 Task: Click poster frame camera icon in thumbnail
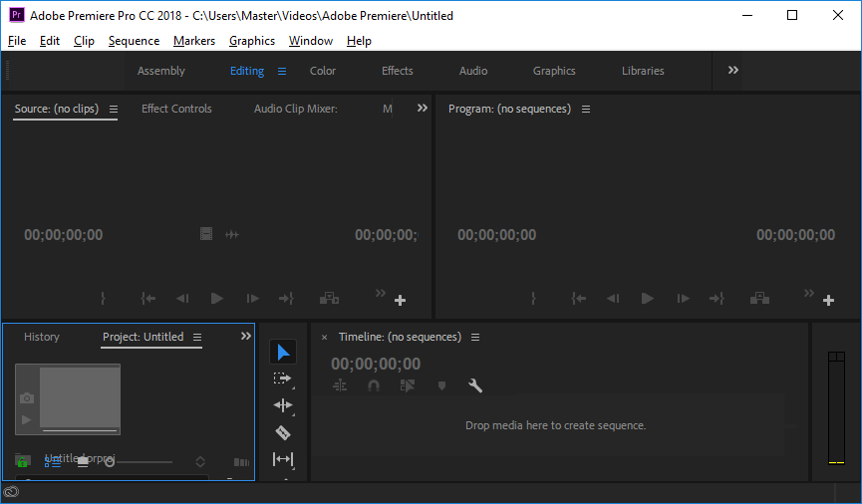click(26, 398)
